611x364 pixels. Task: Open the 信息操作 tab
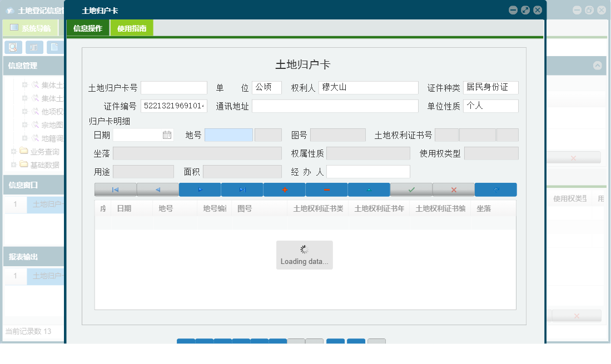click(88, 28)
